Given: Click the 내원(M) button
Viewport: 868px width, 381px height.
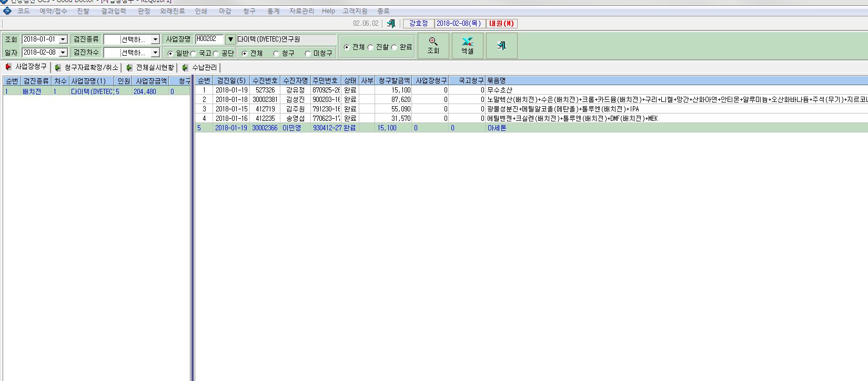Looking at the screenshot, I should pos(502,24).
